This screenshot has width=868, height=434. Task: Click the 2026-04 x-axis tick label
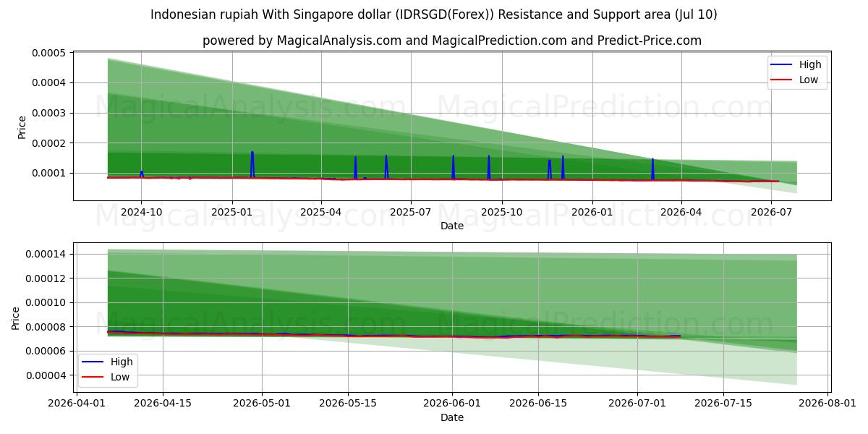click(x=681, y=213)
